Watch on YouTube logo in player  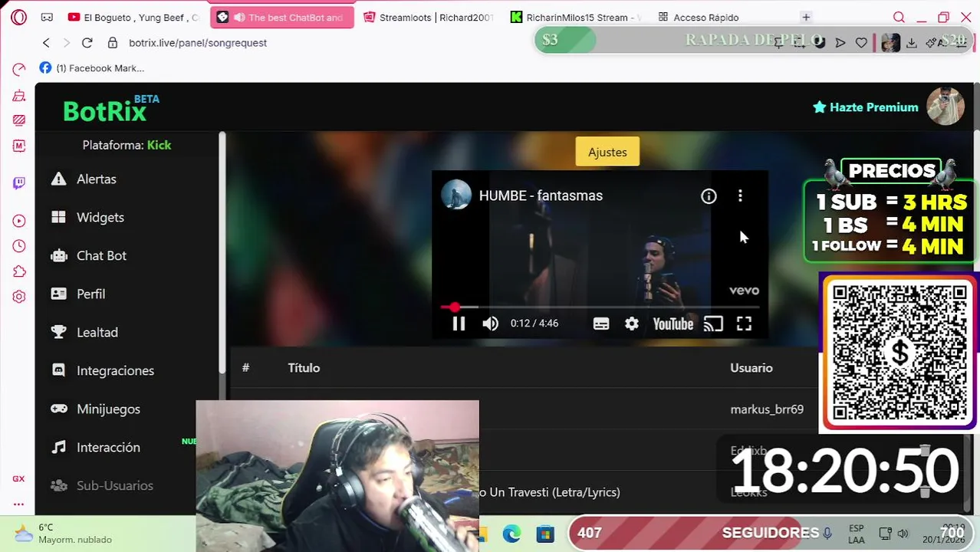coord(673,324)
